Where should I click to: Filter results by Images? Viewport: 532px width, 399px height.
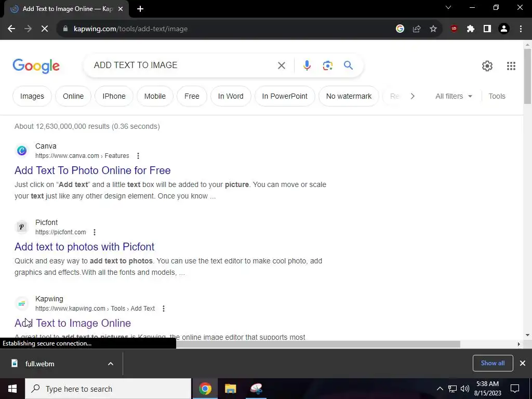point(32,96)
